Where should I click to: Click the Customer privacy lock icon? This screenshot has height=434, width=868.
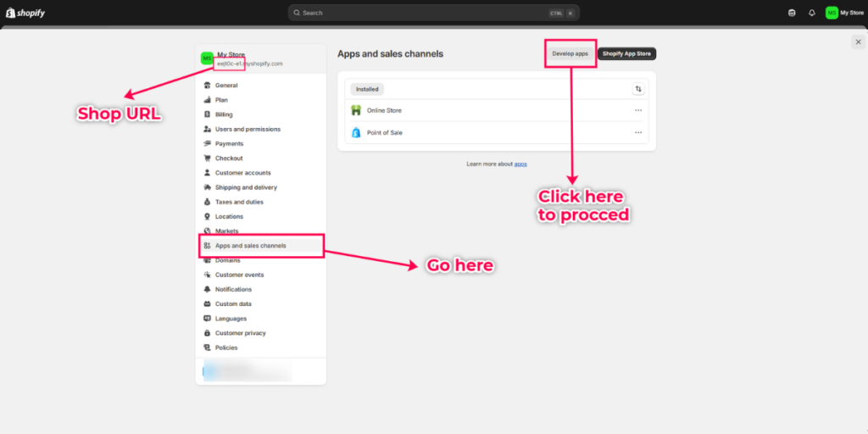coord(207,333)
